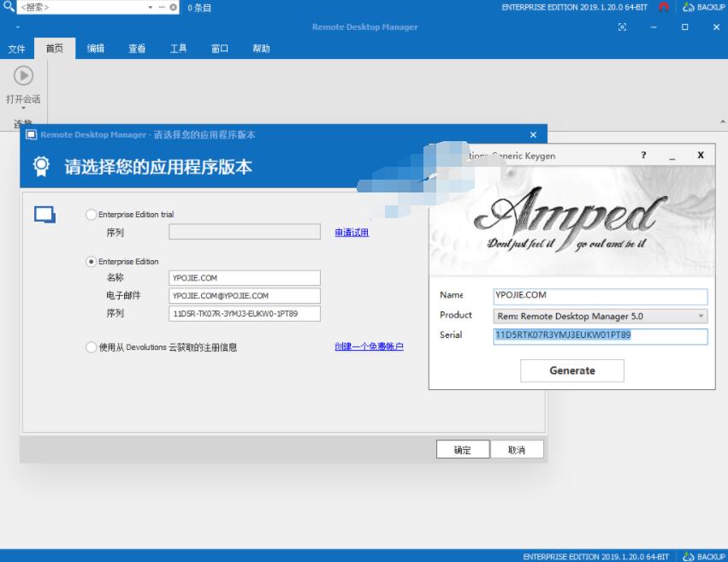The width and height of the screenshot is (728, 562).
Task: Click the Enterprise Edition 序列 serial field
Action: [x=244, y=313]
